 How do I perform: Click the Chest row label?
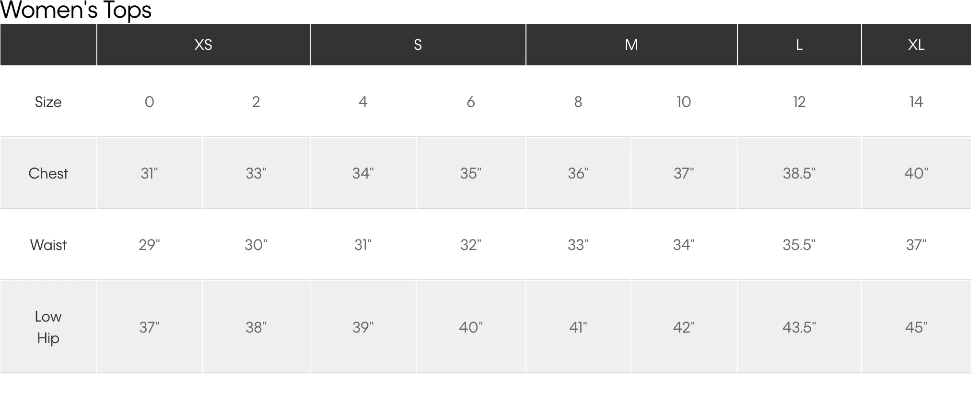click(48, 173)
